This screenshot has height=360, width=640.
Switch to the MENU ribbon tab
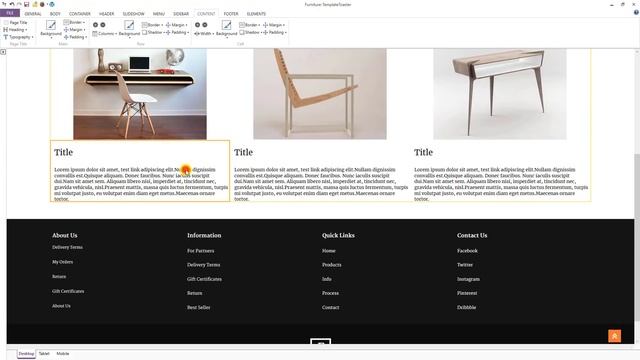(159, 14)
